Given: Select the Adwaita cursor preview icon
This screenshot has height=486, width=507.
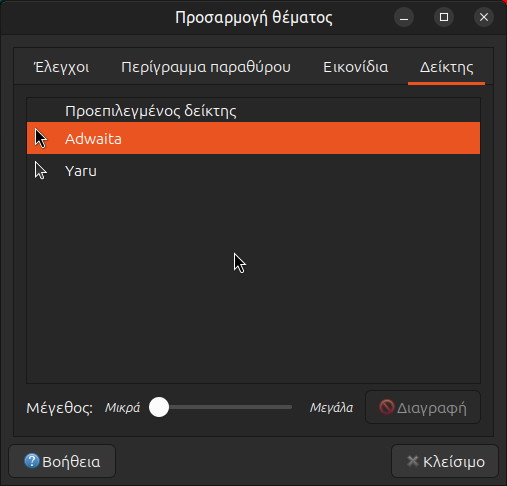Looking at the screenshot, I should click(x=41, y=138).
